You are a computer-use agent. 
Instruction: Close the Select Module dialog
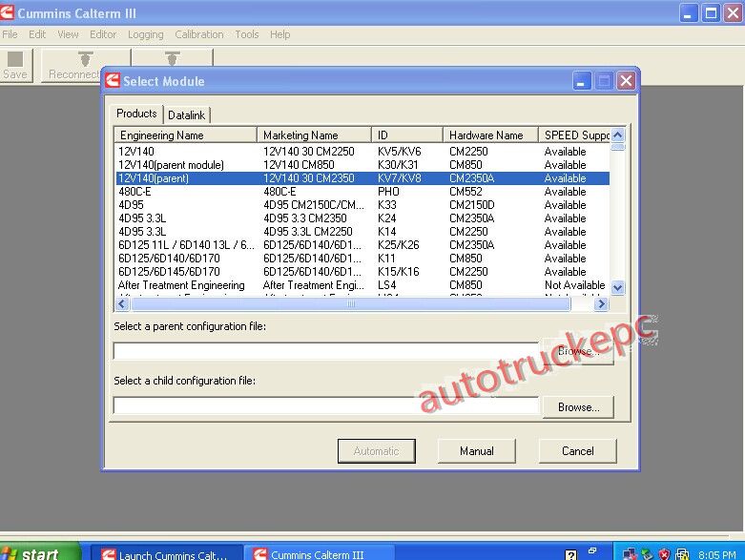[x=626, y=81]
